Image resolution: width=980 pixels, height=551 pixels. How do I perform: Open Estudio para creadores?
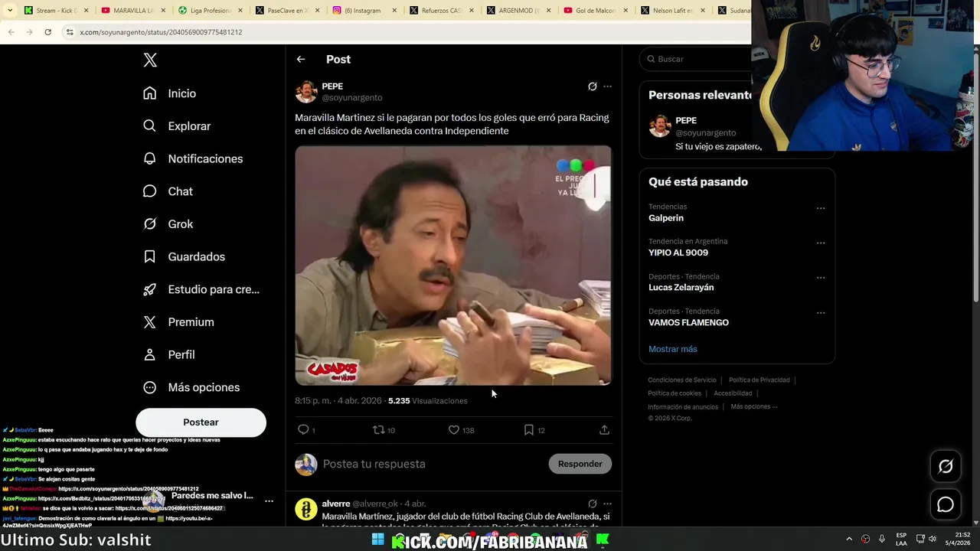(202, 289)
